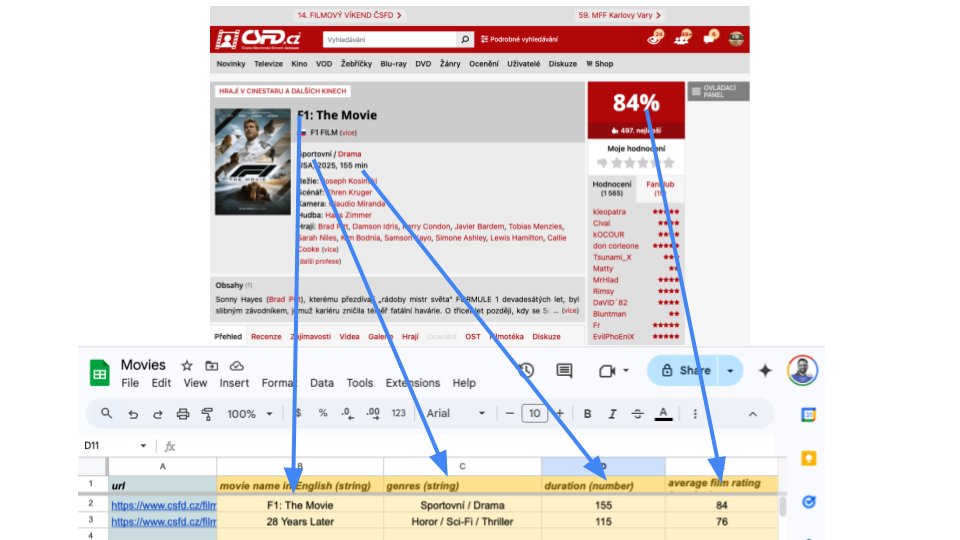
Task: Open the Insert menu in Sheets
Action: click(x=234, y=383)
